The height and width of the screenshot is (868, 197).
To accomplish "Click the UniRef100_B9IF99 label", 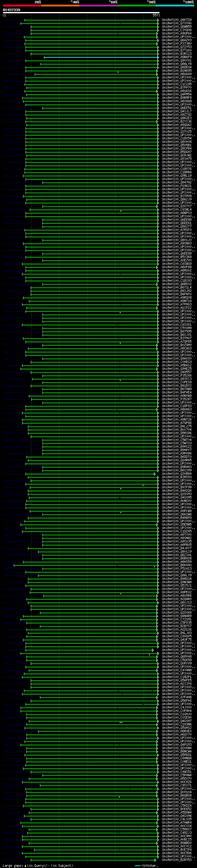I will click(177, 487).
